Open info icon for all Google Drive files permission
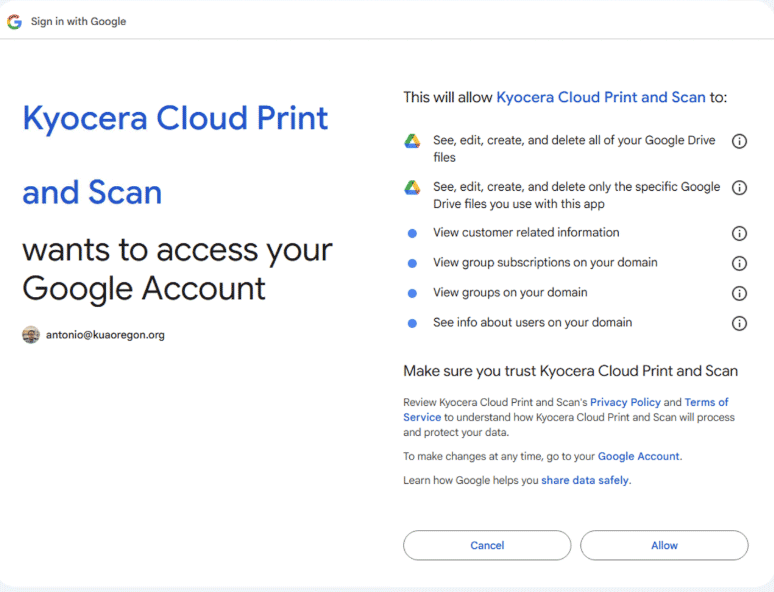774x592 pixels. pos(739,141)
